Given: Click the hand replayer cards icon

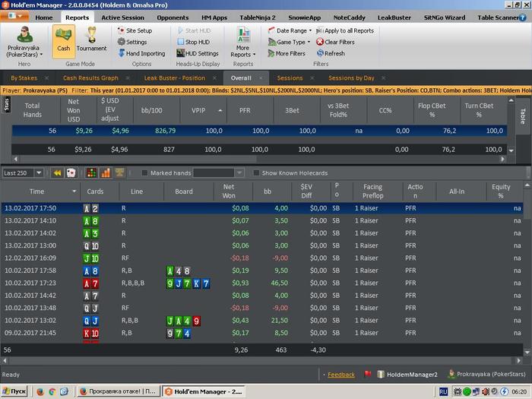Looking at the screenshot, I should pyautogui.click(x=71, y=173).
